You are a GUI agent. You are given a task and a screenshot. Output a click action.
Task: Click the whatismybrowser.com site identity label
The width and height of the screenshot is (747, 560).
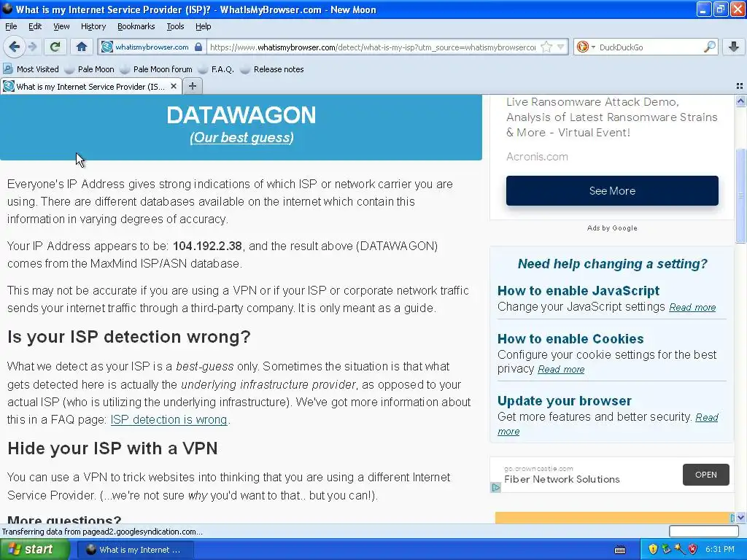click(152, 47)
